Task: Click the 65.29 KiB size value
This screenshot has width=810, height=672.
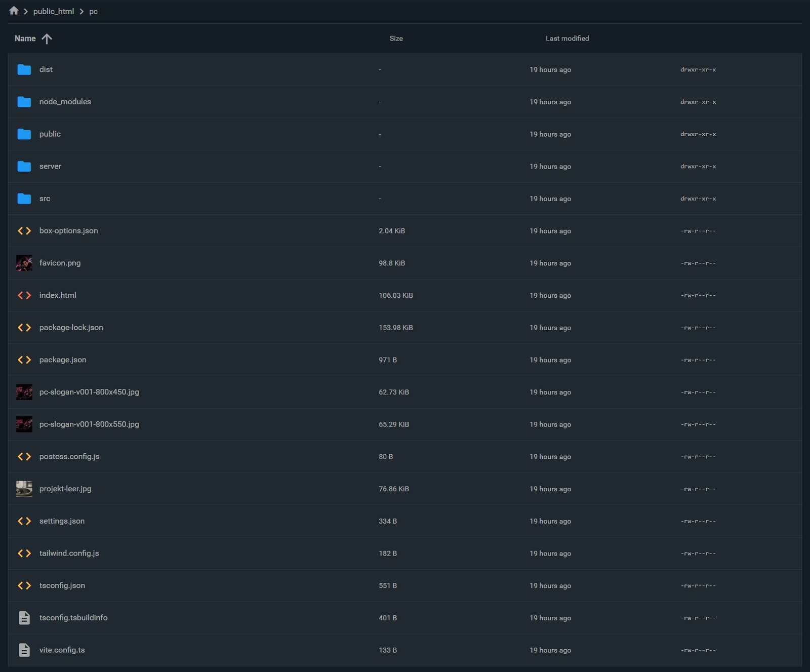Action: click(x=394, y=424)
